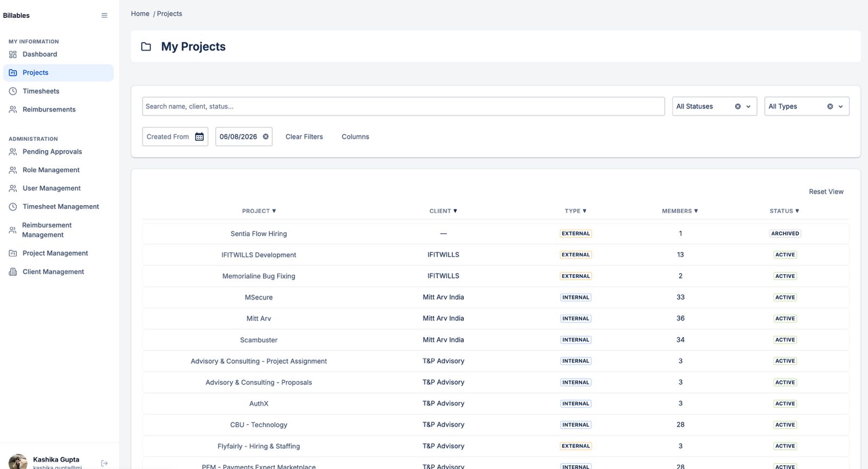Image resolution: width=868 pixels, height=469 pixels.
Task: Sort table by Members column
Action: [680, 211]
